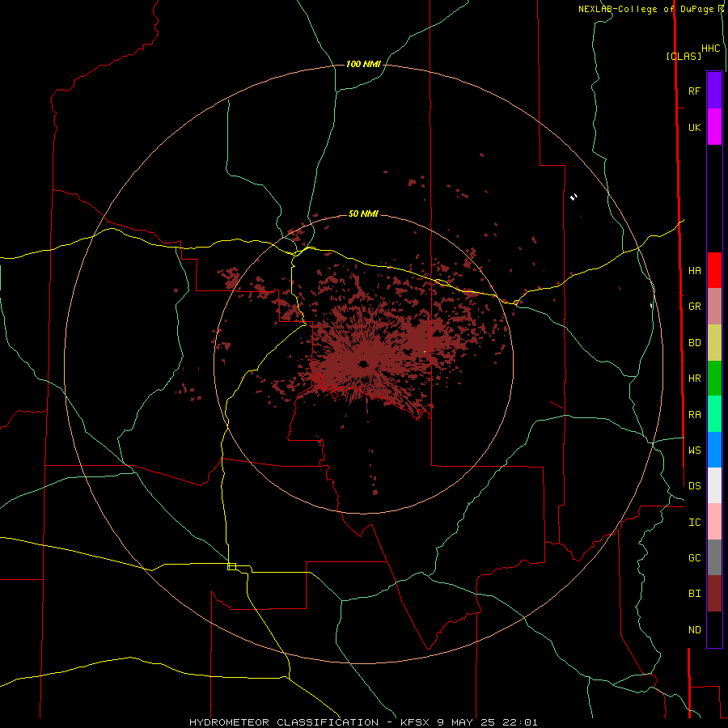Click the GC legend label
This screenshot has width=728, height=728.
tap(694, 558)
